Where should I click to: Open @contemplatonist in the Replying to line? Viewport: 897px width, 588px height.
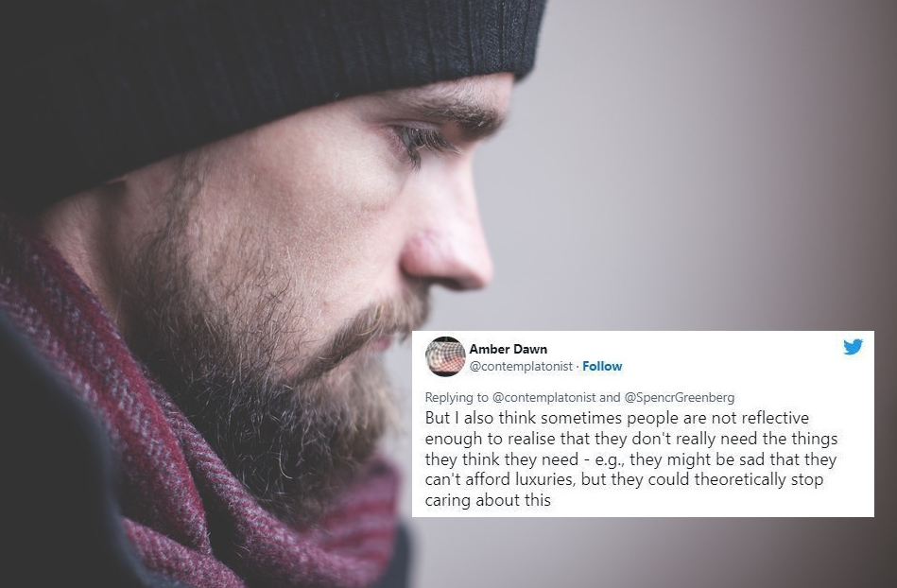pyautogui.click(x=544, y=397)
